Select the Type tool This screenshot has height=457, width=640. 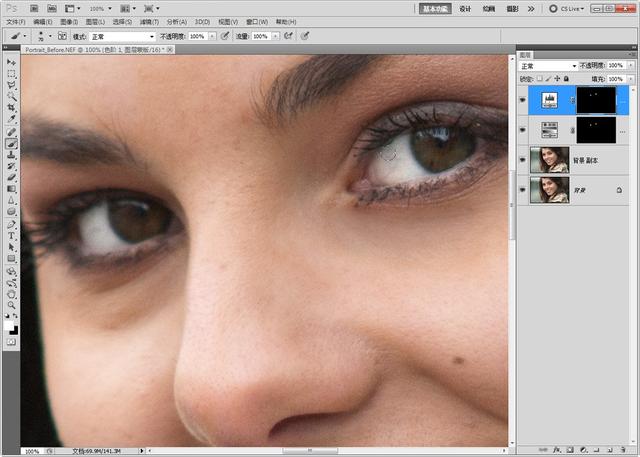pyautogui.click(x=11, y=236)
